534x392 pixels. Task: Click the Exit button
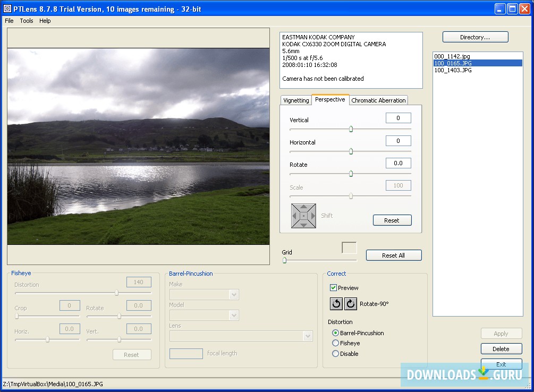pos(501,364)
